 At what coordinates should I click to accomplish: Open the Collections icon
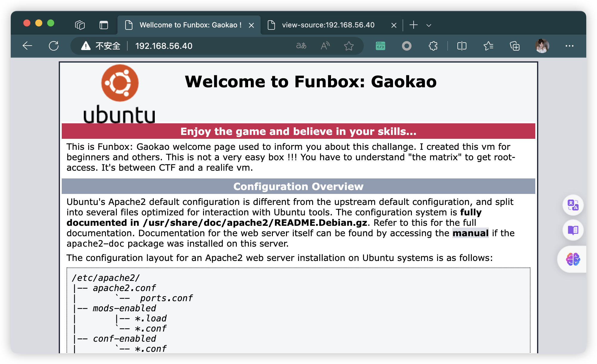click(x=515, y=46)
